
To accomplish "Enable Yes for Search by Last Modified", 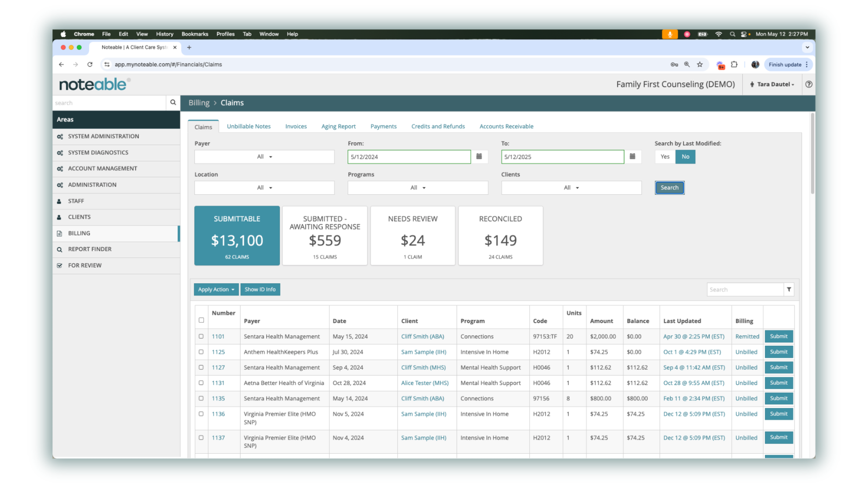I will pos(664,157).
